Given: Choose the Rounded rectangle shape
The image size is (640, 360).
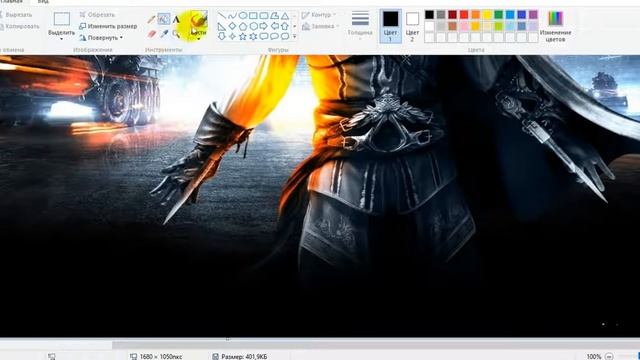Looking at the screenshot, I should pos(264,16).
